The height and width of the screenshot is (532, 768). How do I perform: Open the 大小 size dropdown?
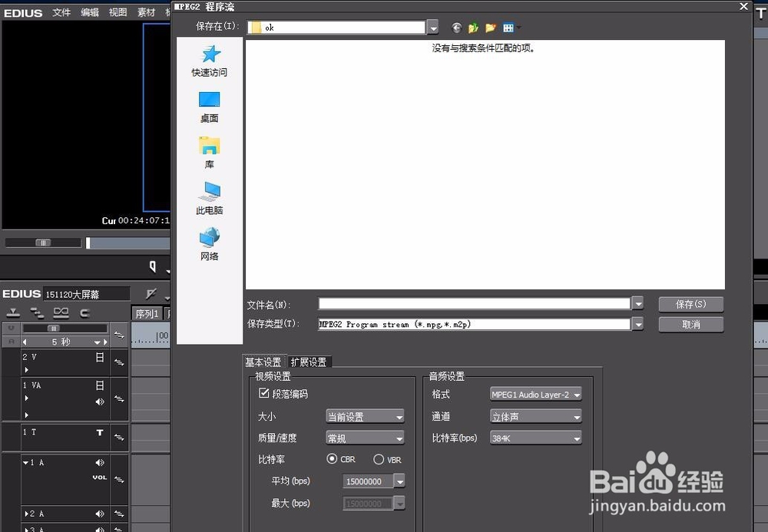(x=366, y=417)
